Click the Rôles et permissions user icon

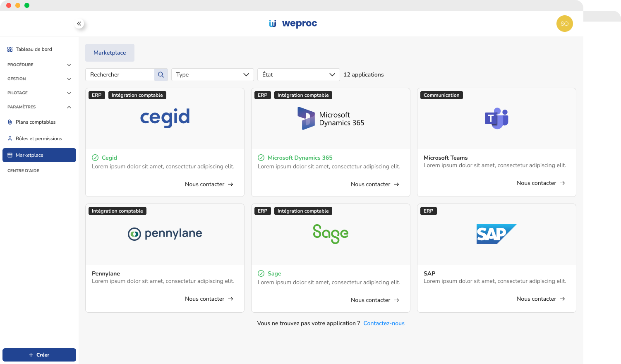point(9,138)
